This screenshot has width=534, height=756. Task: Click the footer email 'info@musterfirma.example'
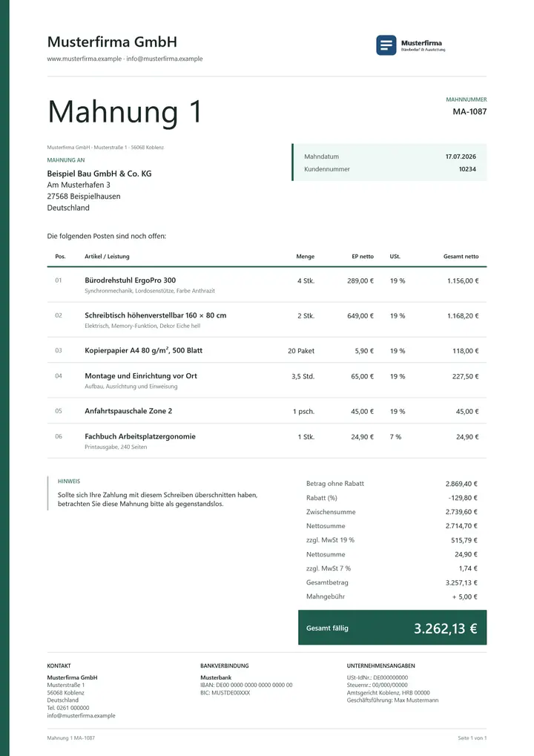point(82,715)
